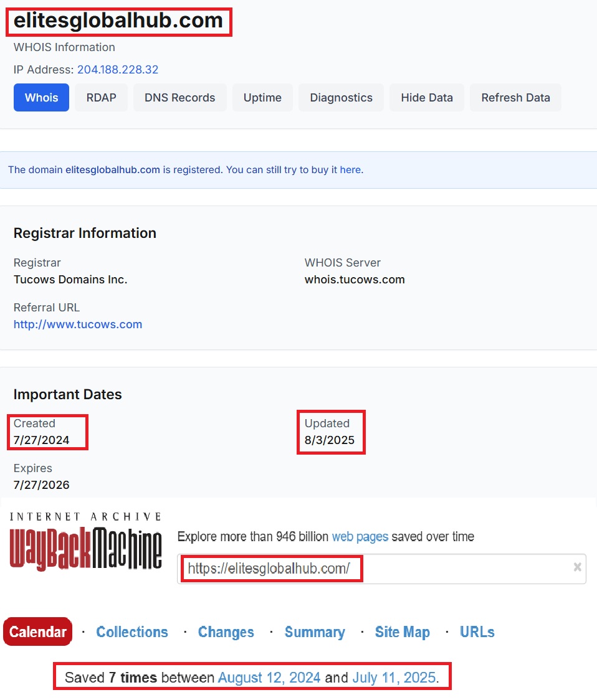Open the Summary link

[x=315, y=631]
